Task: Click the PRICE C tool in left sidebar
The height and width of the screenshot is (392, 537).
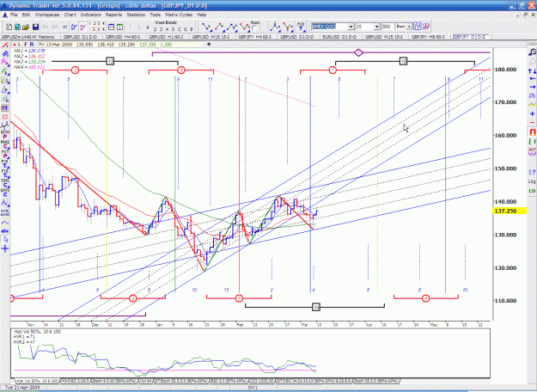Action: click(x=5, y=144)
